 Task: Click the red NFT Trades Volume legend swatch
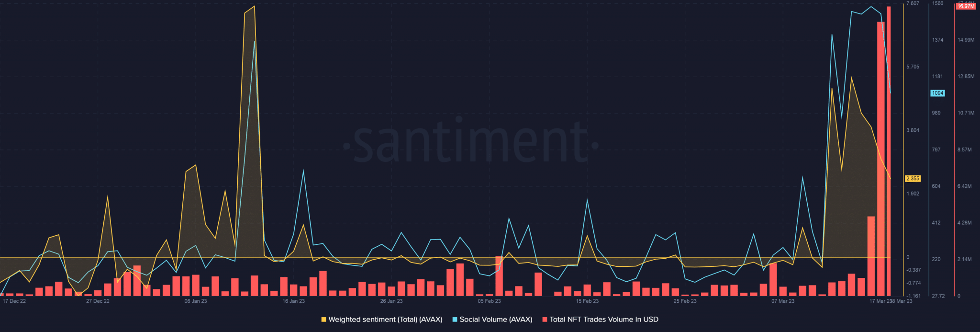pyautogui.click(x=545, y=320)
